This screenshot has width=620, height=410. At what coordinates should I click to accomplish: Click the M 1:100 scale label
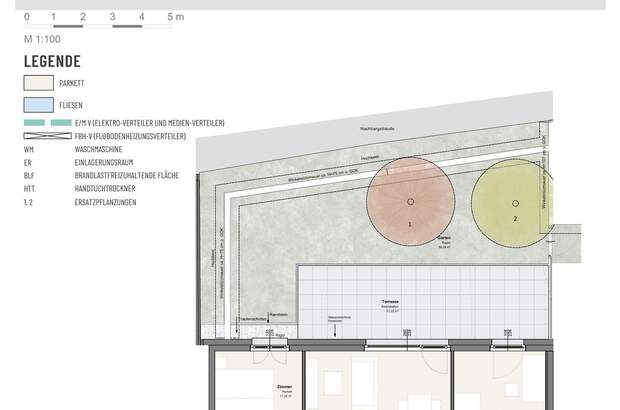click(44, 38)
